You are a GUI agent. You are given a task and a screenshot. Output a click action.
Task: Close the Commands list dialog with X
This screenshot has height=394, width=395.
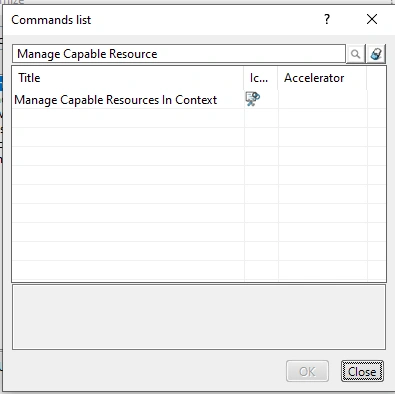coord(372,19)
